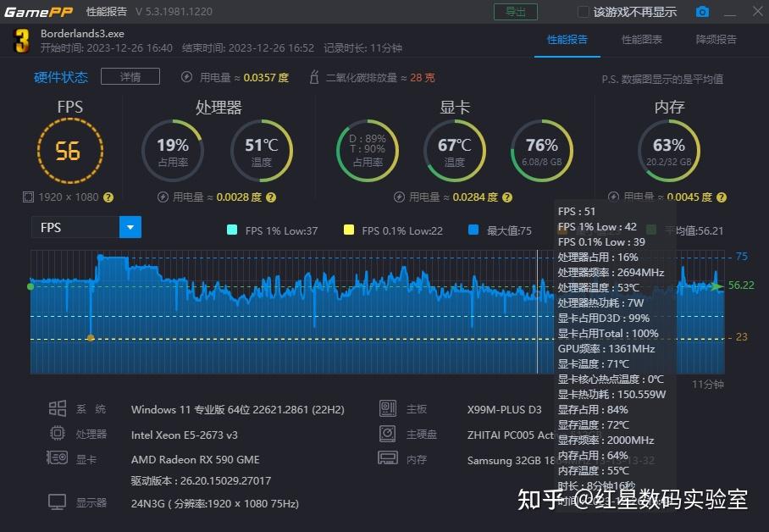Image resolution: width=769 pixels, height=532 pixels.
Task: Switch to the 降频报告 tab
Action: pos(716,40)
